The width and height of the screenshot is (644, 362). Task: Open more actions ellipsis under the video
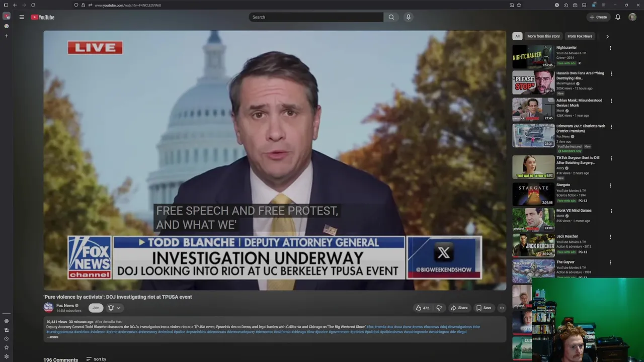(x=502, y=308)
